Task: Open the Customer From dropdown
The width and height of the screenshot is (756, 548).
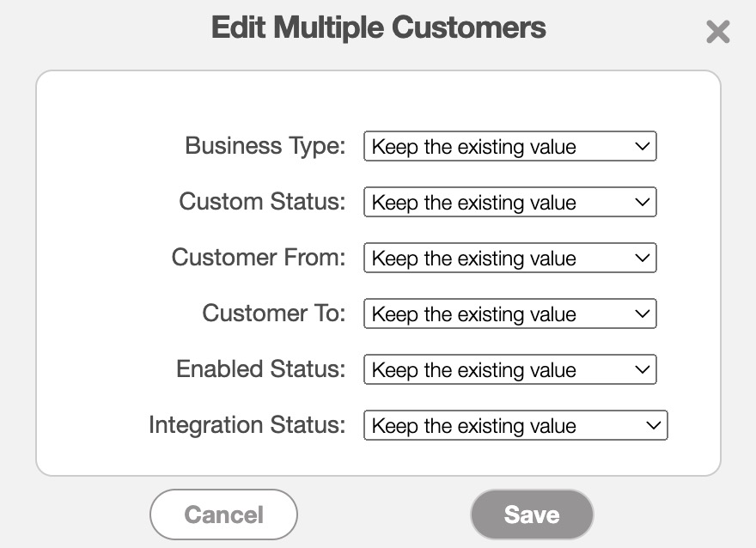Action: tap(509, 259)
